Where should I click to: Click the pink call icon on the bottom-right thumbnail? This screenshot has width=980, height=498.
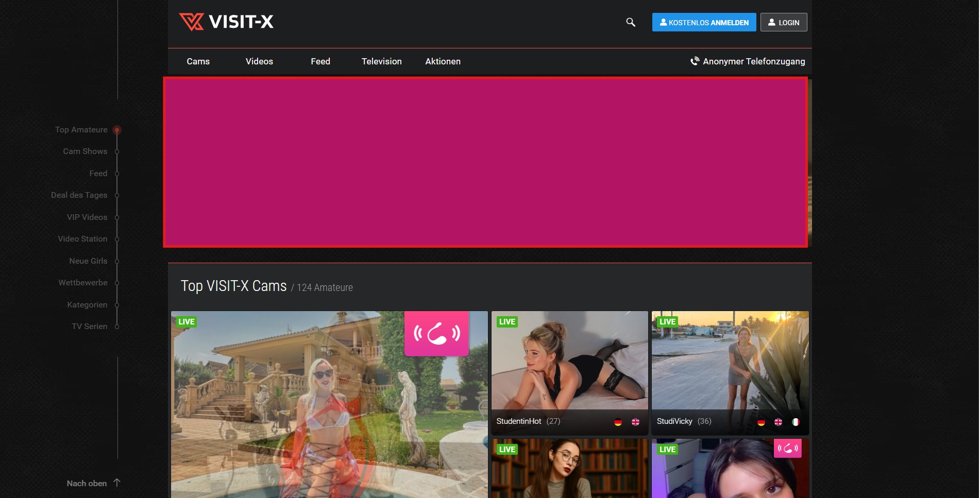(787, 449)
